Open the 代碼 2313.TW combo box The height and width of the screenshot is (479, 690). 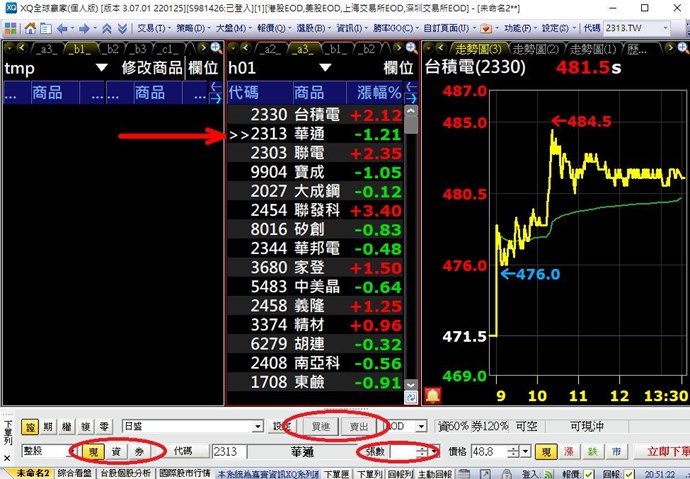(637, 29)
